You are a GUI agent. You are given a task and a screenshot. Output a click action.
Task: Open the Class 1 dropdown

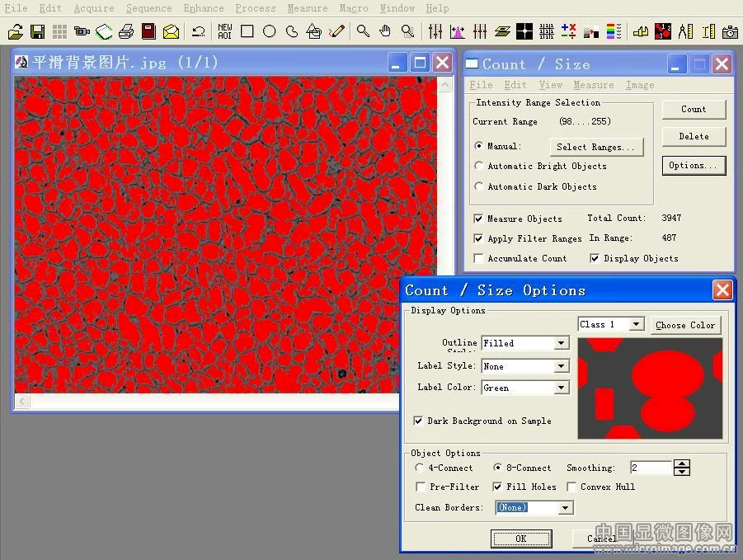click(637, 324)
